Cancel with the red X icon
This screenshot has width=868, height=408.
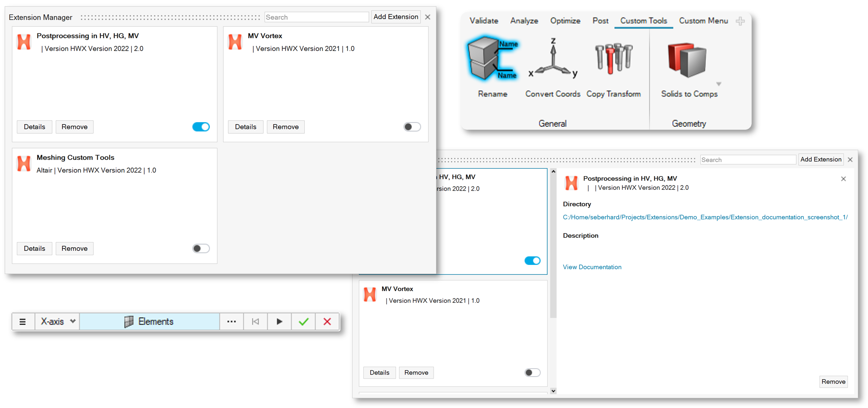[x=327, y=322]
